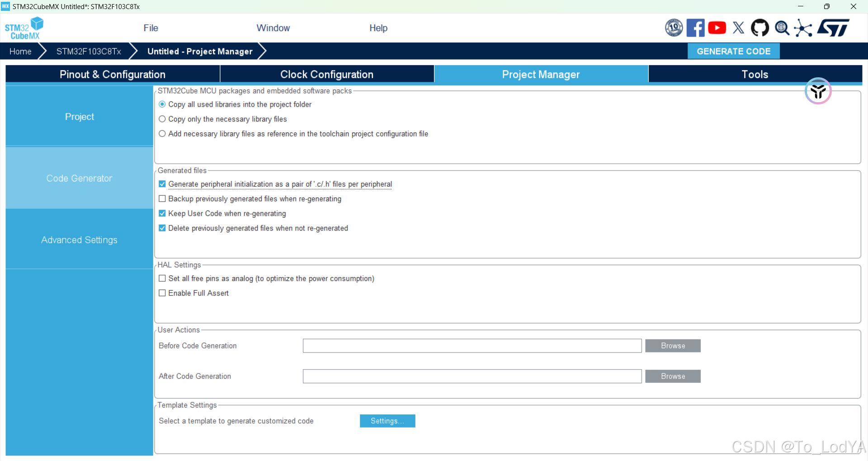The height and width of the screenshot is (461, 868).
Task: Click the 'User Actions' group label
Action: pos(179,330)
